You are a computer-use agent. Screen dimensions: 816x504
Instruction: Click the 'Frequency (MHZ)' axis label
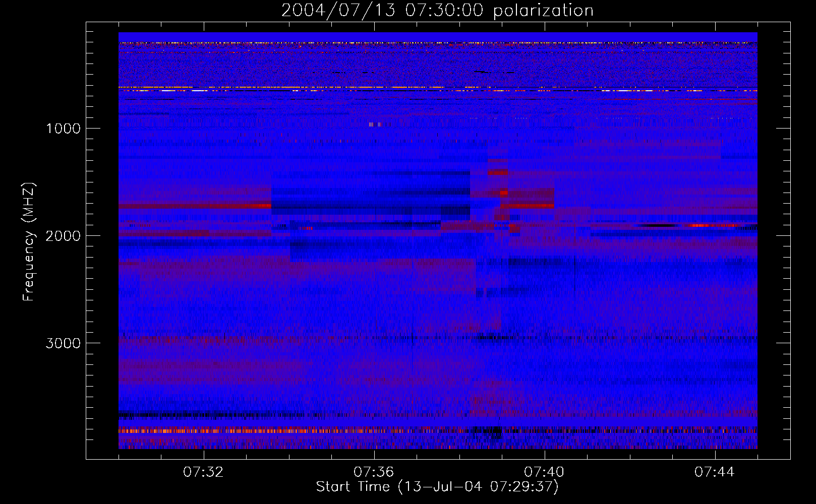[x=29, y=241]
